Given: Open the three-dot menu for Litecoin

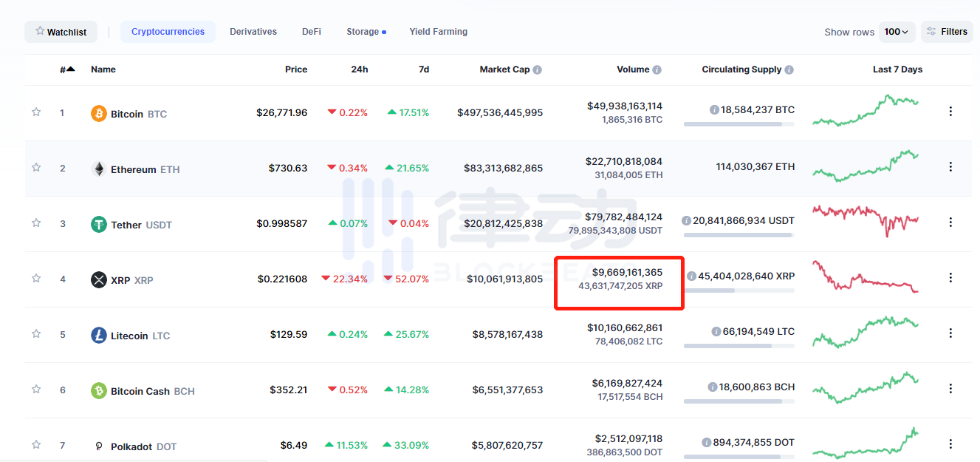Looking at the screenshot, I should pos(950,333).
